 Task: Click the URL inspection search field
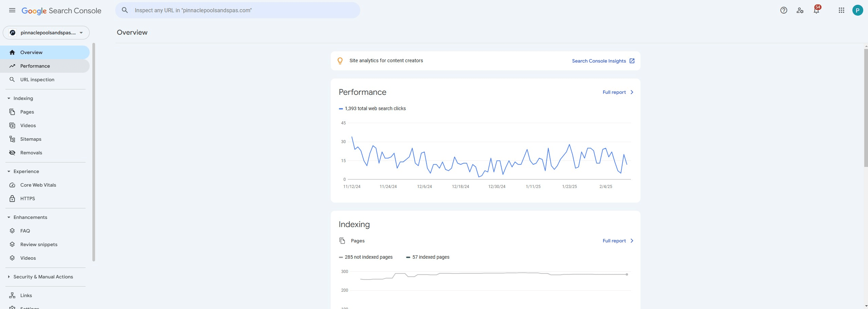(x=238, y=10)
